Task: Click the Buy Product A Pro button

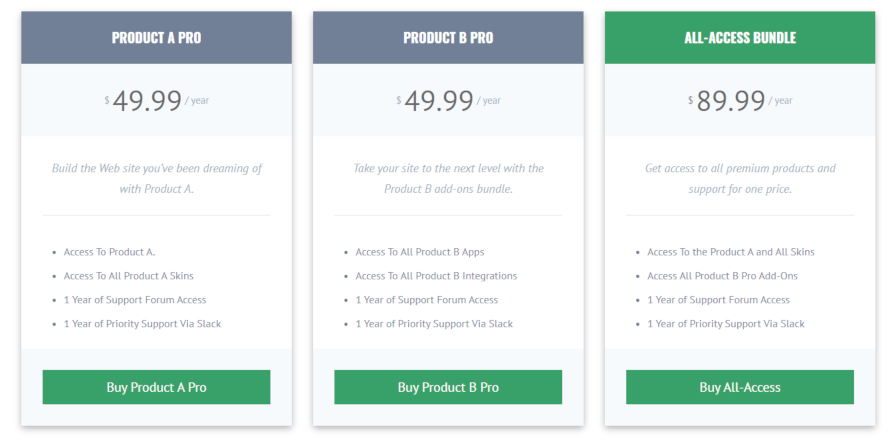Action: pos(156,387)
